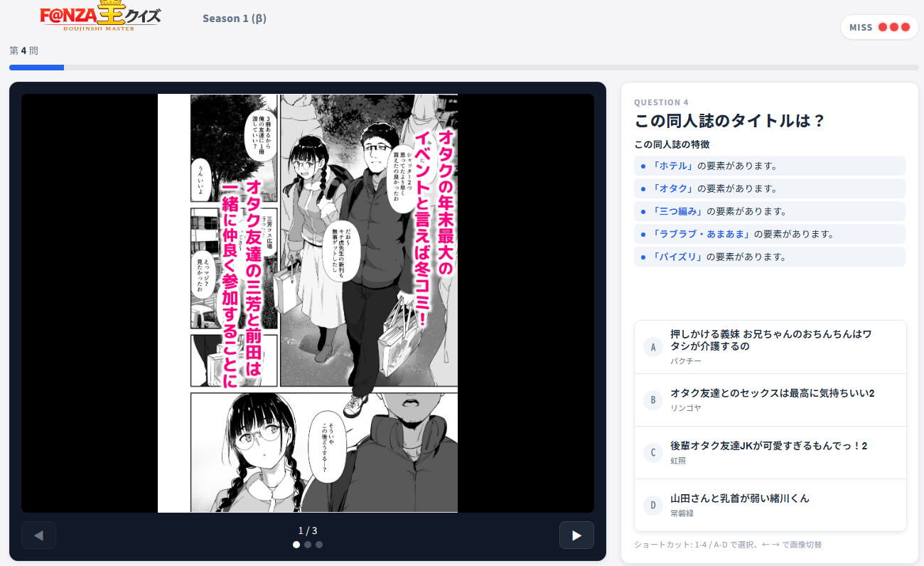Click the manga preview image
Image resolution: width=924 pixels, height=566 pixels.
point(308,303)
